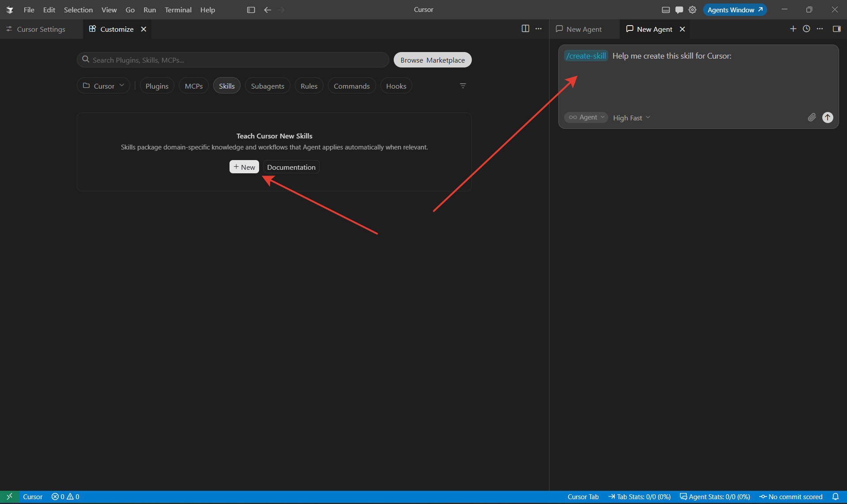Toggle the bottom panel layout icon
The image size is (847, 504).
coord(666,10)
